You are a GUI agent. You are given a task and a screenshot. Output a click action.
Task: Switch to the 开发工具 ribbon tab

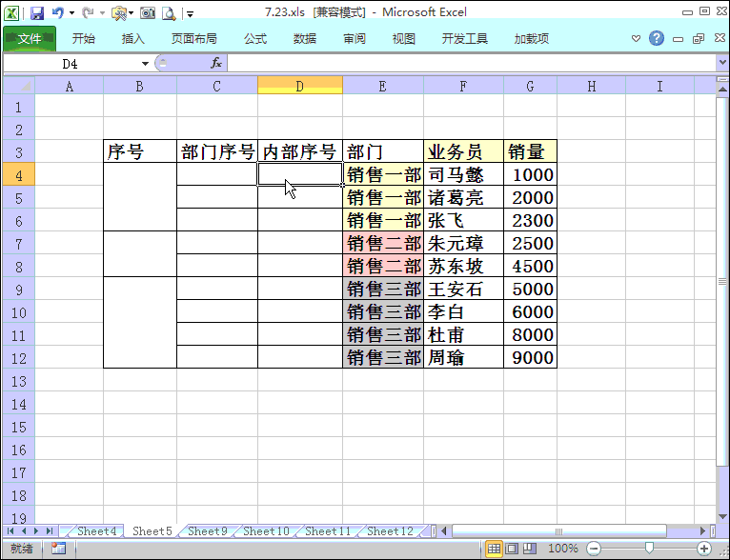[x=465, y=39]
